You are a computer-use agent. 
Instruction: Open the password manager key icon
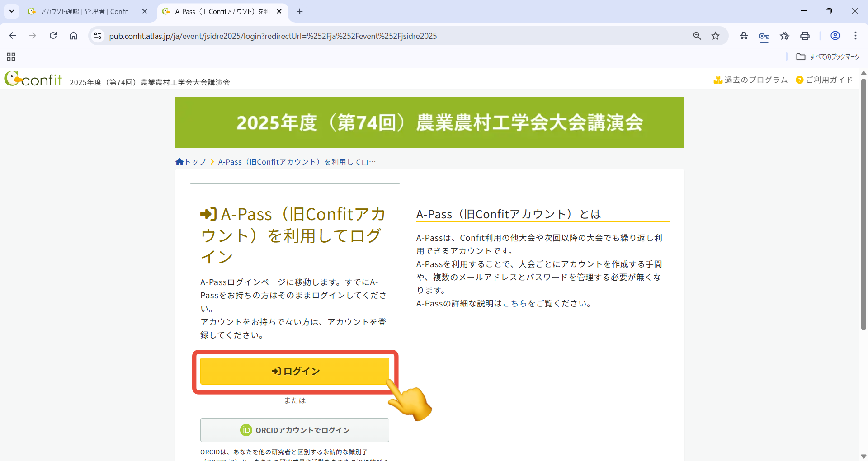tap(764, 36)
